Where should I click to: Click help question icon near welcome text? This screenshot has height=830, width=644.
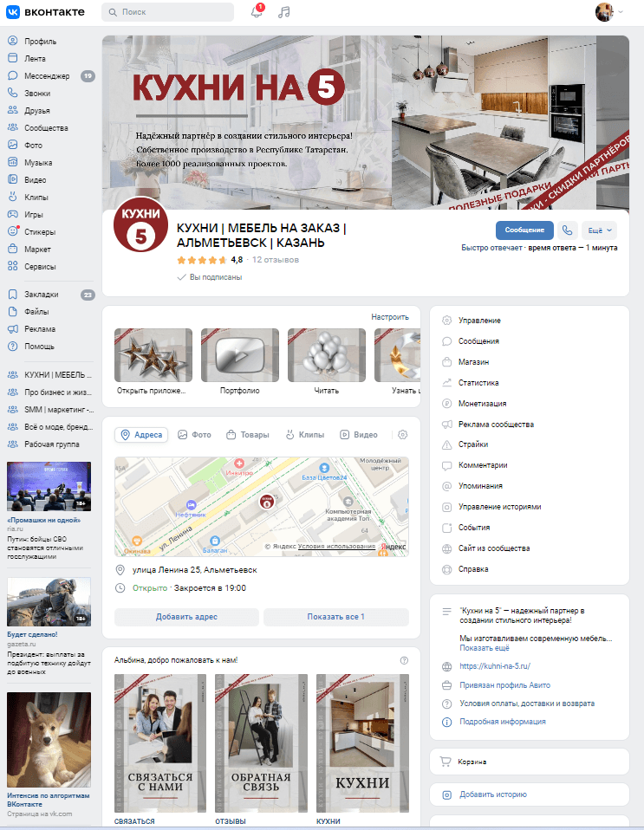coord(404,660)
